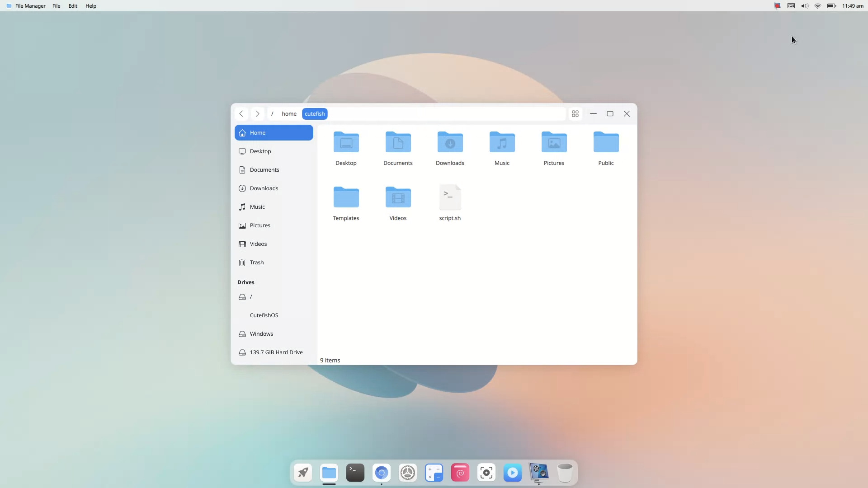Viewport: 868px width, 488px height.
Task: Navigate back using the back arrow
Action: (241, 113)
